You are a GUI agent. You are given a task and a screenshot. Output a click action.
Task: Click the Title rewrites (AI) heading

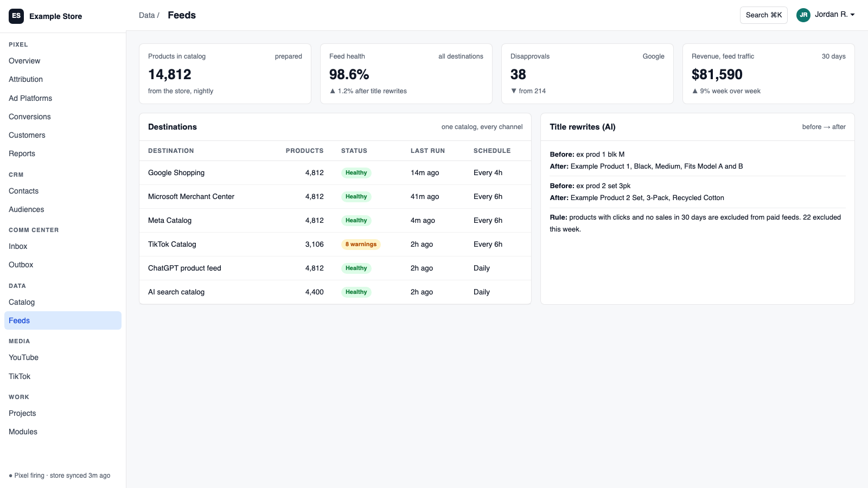583,127
